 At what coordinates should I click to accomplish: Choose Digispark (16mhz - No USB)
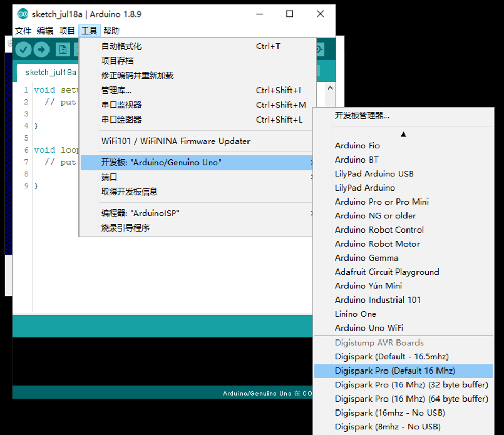403,413
